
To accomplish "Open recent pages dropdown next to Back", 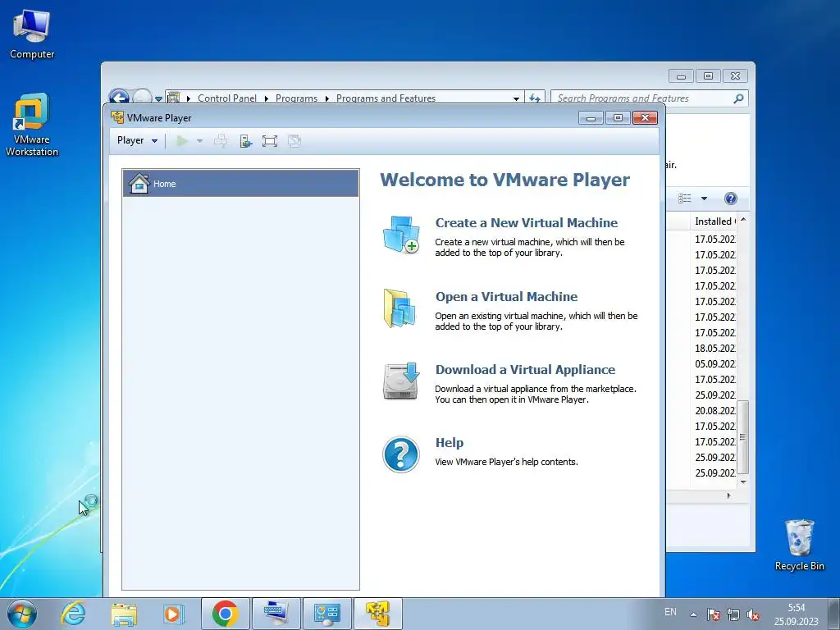I will tap(158, 98).
